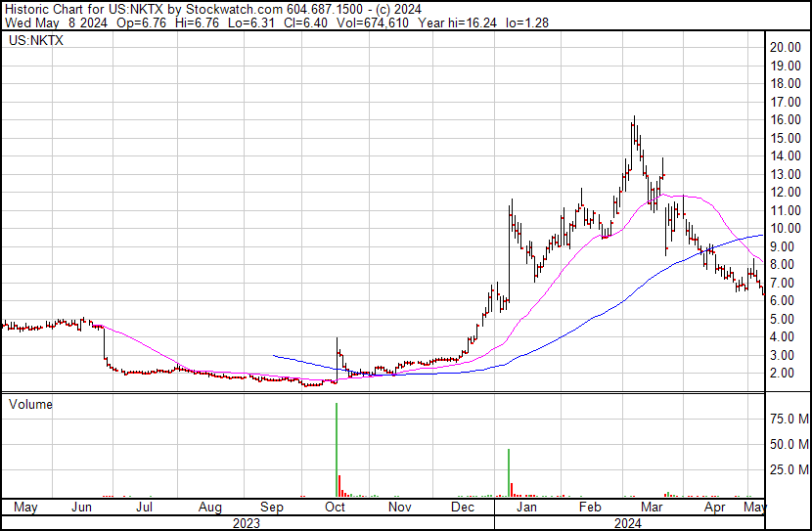Click the tall green October volume bar
Screen dimensions: 812x531
[337, 450]
